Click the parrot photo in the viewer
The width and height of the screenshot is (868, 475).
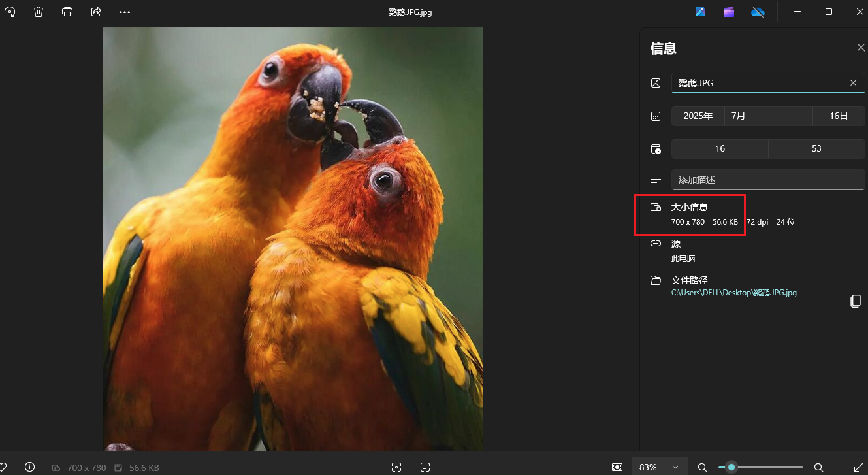(293, 239)
